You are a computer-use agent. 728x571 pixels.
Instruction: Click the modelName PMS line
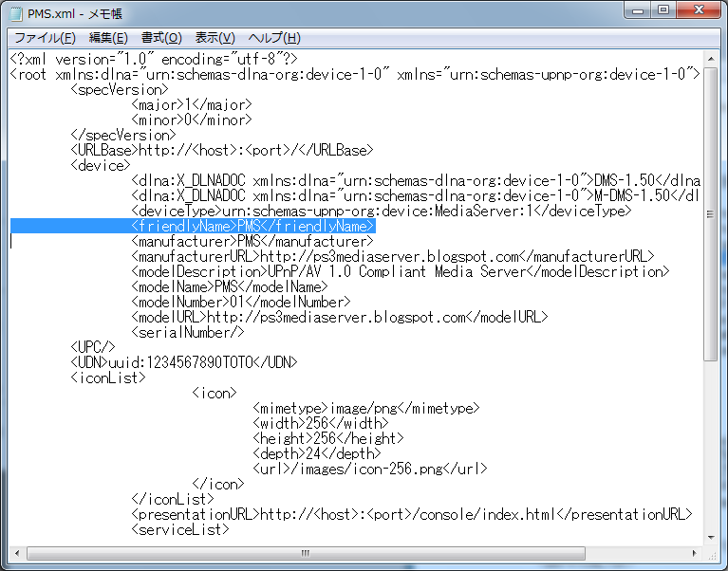230,287
